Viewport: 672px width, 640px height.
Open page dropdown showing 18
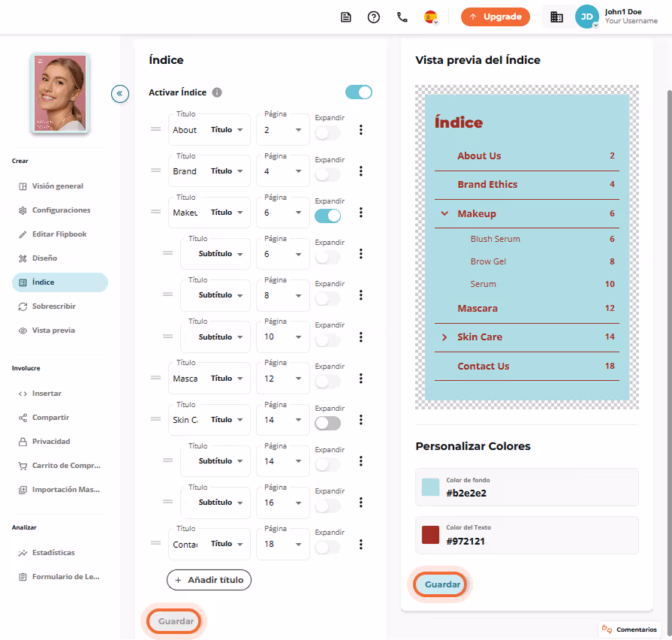(x=283, y=544)
